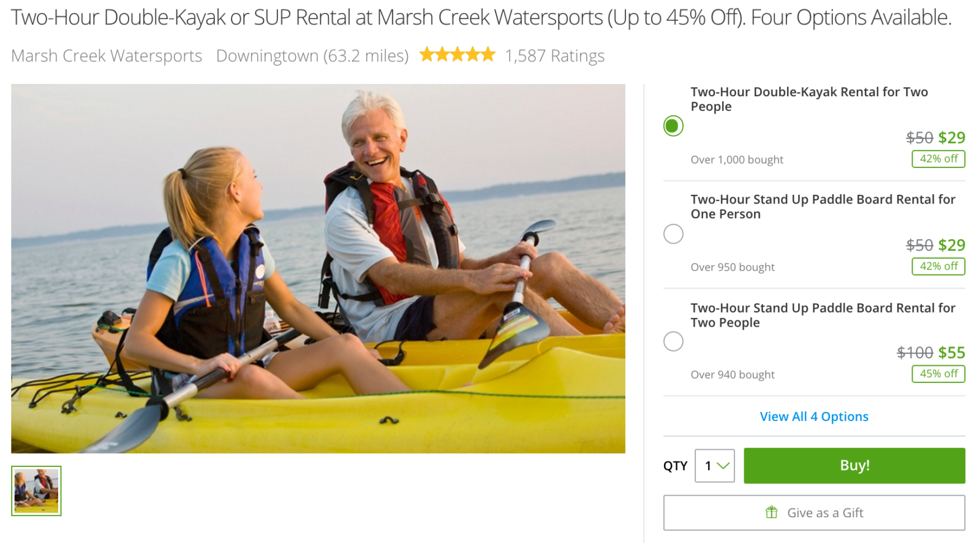
Task: Click the Over 1,000 bought label
Action: (737, 160)
